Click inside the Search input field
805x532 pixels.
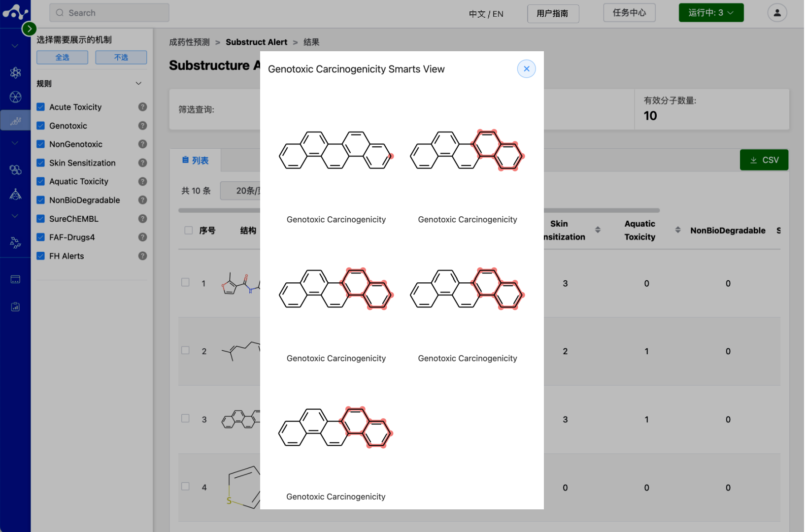click(x=108, y=12)
